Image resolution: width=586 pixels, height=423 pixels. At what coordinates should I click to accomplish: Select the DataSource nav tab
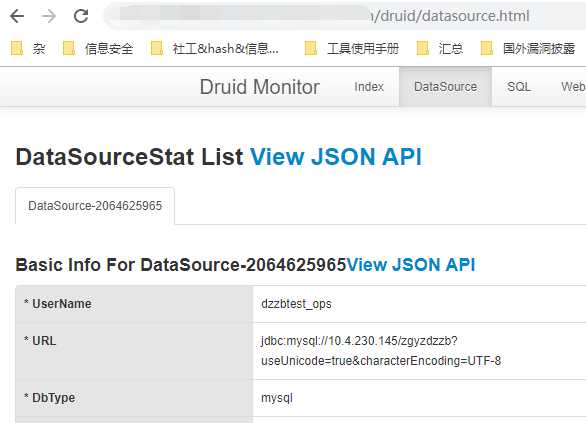(445, 87)
